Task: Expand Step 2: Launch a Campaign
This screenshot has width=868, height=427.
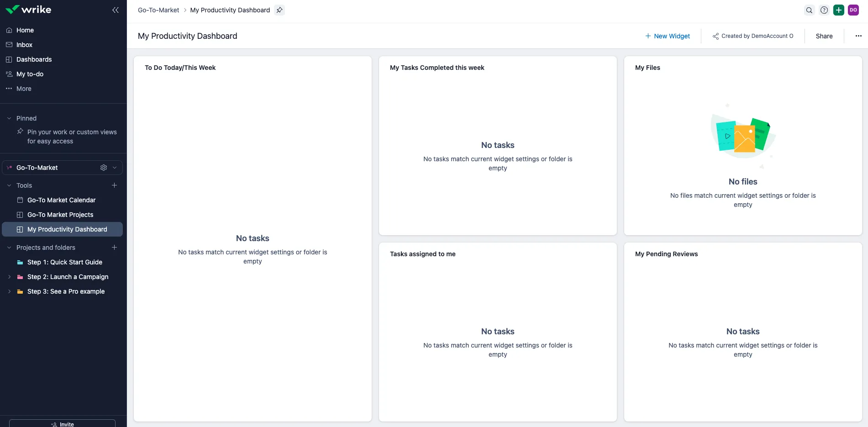Action: 9,277
